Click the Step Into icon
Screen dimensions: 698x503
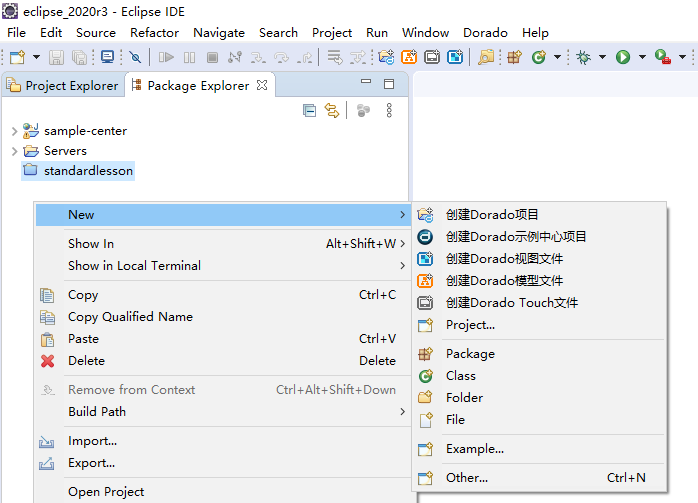258,57
